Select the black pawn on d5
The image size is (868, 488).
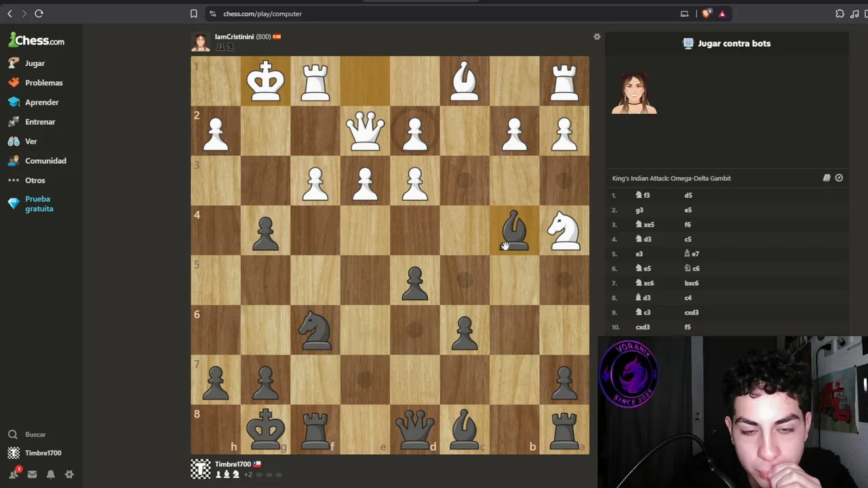click(415, 281)
